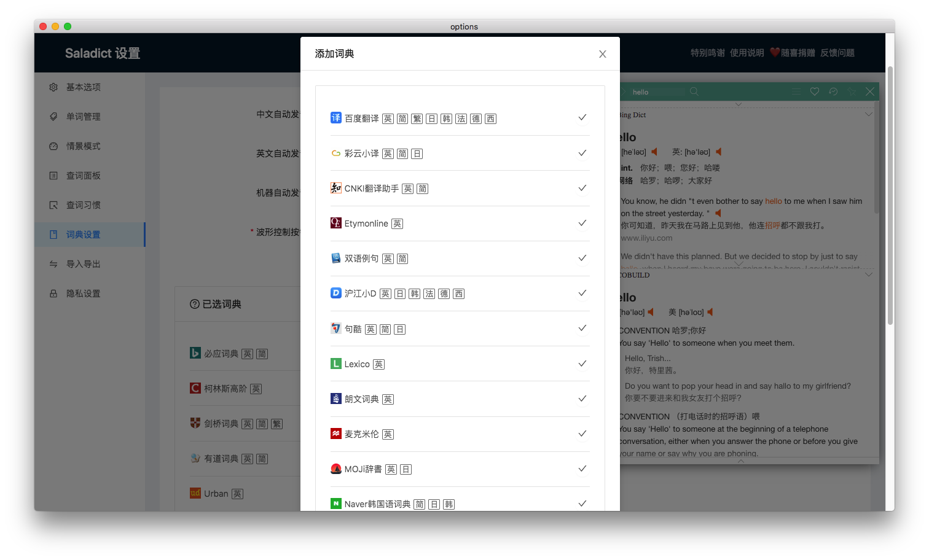Toggle the checkmark for 彩云小译
Screen dimensions: 929x560
tap(582, 153)
